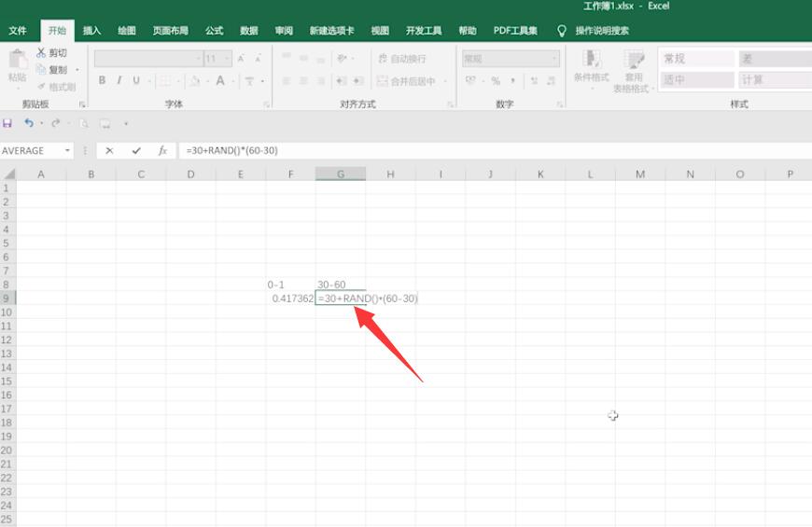Click the 操作说明搜索 search box

[x=602, y=31]
